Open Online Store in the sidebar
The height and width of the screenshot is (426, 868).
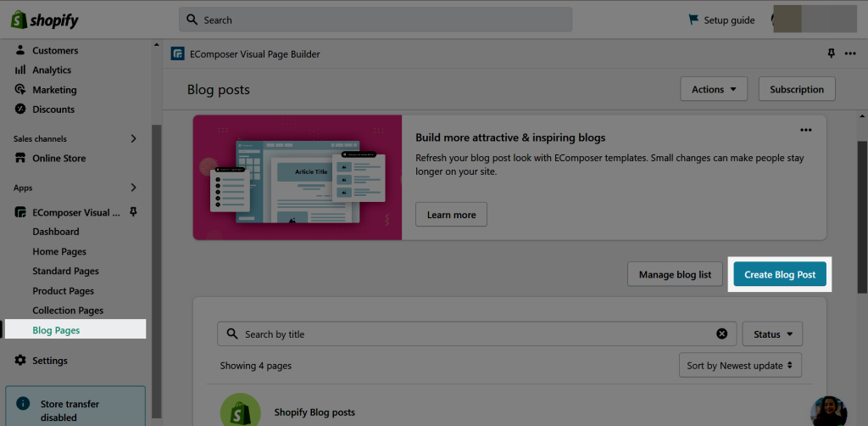click(x=59, y=159)
